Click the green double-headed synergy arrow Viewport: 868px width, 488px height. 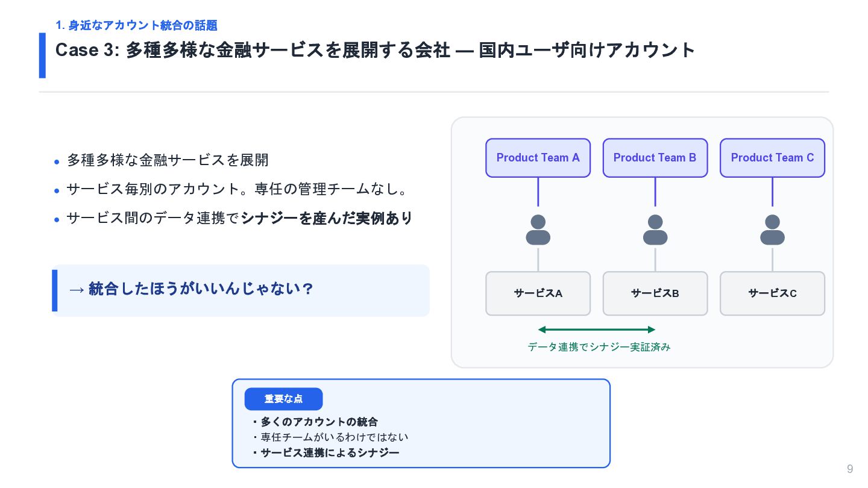596,330
